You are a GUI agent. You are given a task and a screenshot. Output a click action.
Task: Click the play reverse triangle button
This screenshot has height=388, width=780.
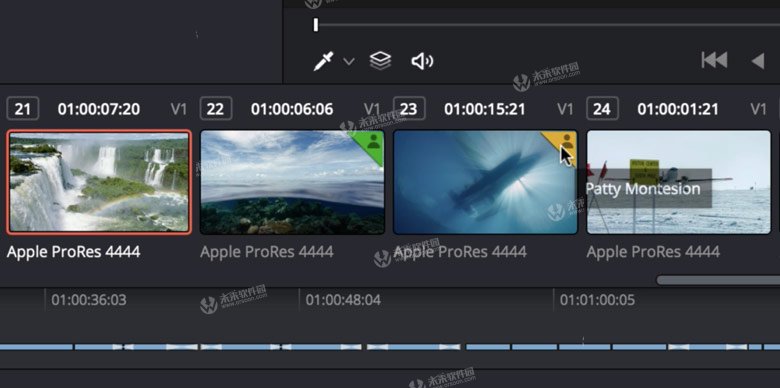coord(758,61)
